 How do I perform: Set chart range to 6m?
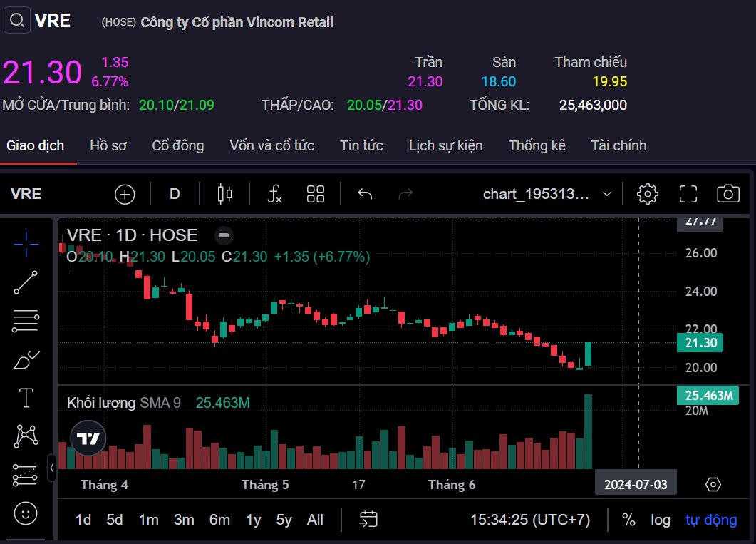(x=219, y=520)
